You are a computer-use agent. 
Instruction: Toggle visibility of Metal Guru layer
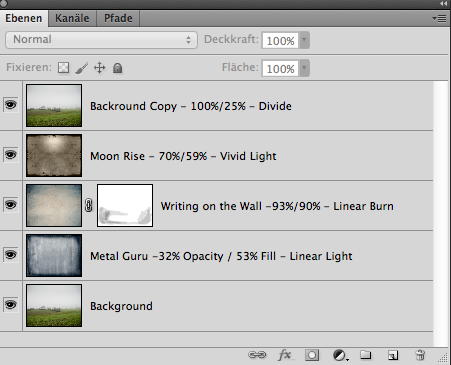coord(11,255)
